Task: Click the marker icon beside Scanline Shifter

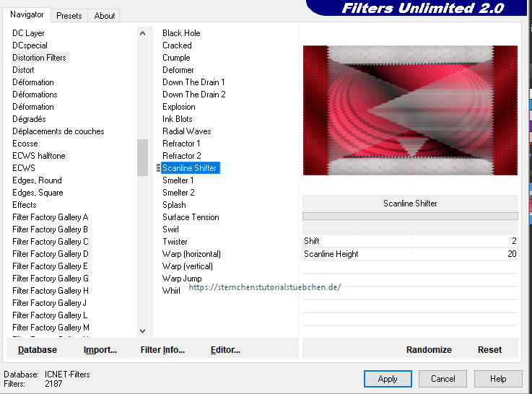Action: pos(158,168)
